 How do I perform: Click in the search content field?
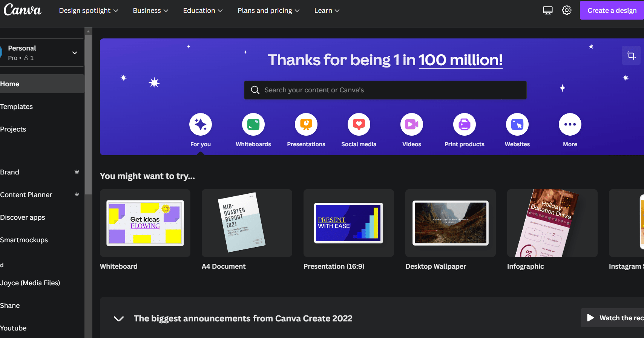tap(385, 90)
